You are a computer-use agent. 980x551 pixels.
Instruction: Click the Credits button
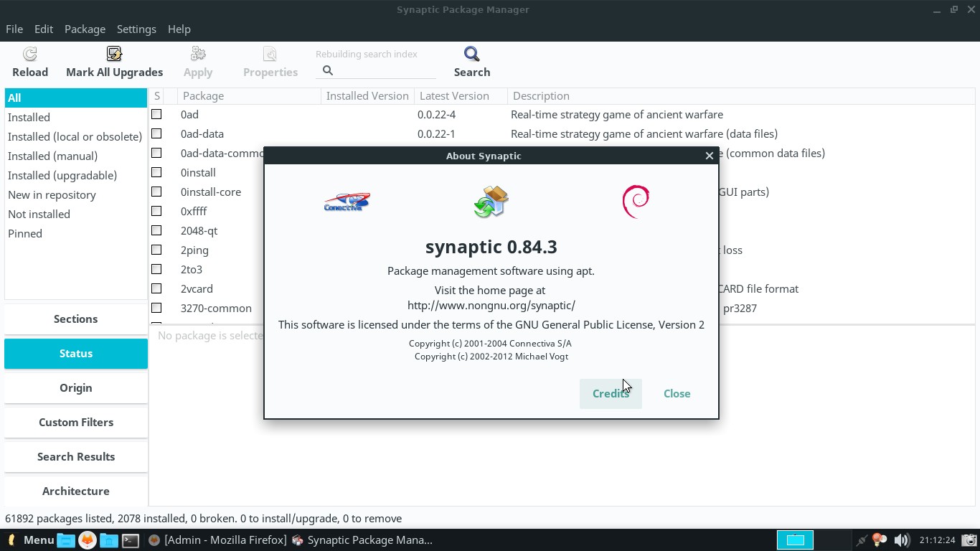[x=611, y=394]
